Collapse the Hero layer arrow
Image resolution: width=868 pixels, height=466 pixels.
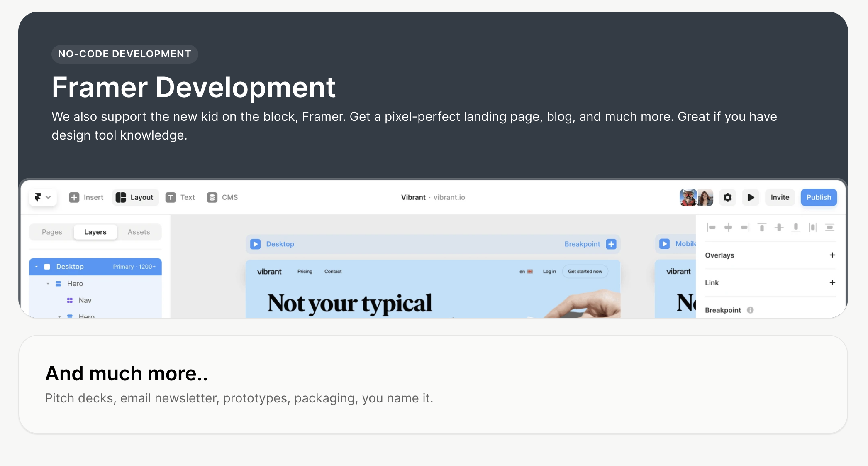point(48,284)
